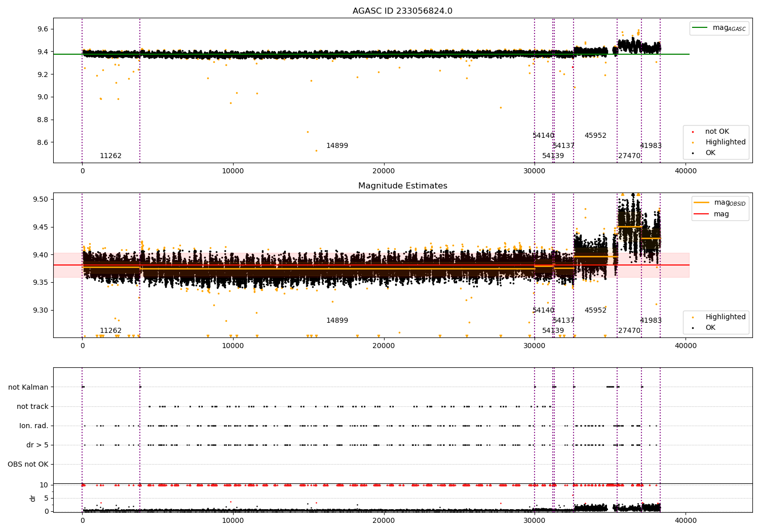Screen dimensions: 760x532
Task: Click OBSID label 54137 in AGASC plot
Action: pyautogui.click(x=563, y=145)
